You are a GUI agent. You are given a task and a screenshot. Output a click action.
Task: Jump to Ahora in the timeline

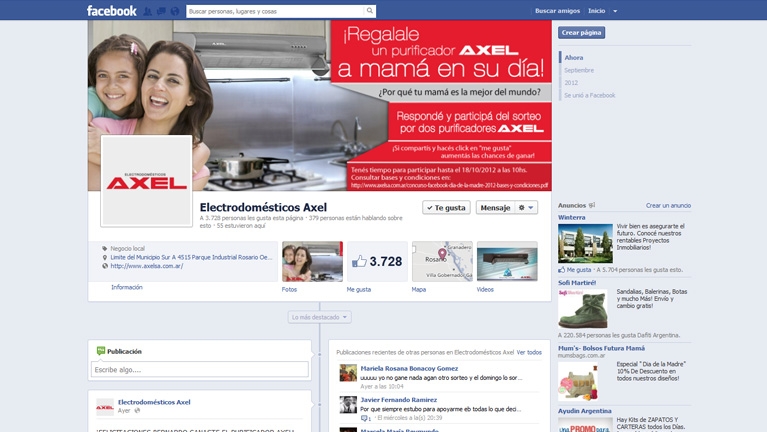tap(573, 58)
